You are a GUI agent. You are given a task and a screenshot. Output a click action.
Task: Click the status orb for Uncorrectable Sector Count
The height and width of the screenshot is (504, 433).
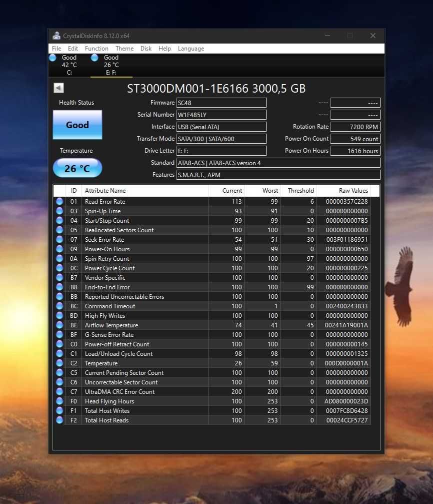tap(59, 382)
